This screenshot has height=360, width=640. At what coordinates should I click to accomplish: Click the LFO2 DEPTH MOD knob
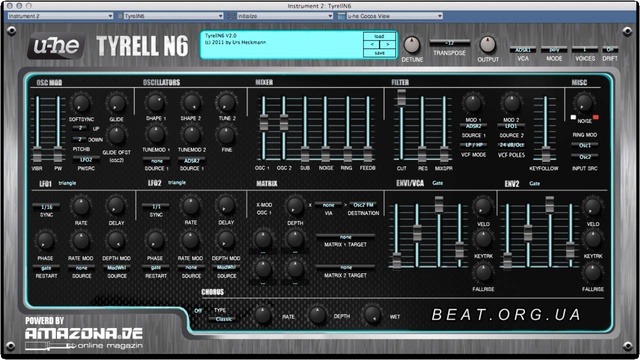pyautogui.click(x=226, y=241)
